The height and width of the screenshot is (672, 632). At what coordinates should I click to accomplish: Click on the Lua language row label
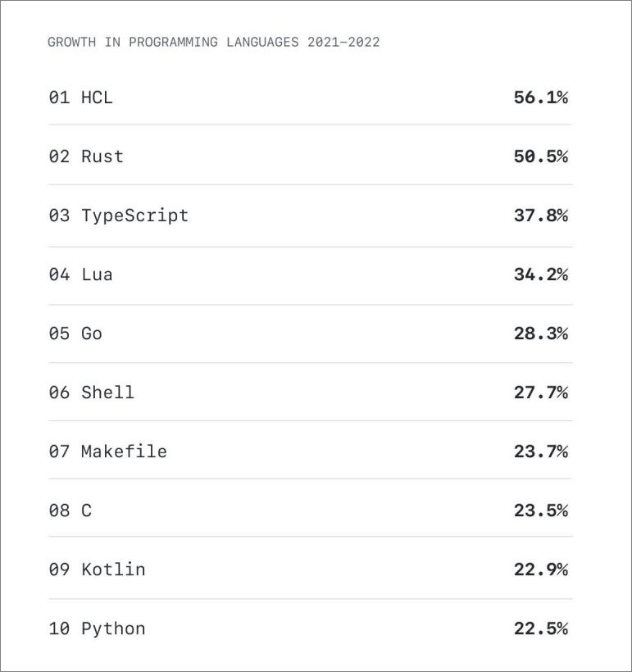click(97, 275)
